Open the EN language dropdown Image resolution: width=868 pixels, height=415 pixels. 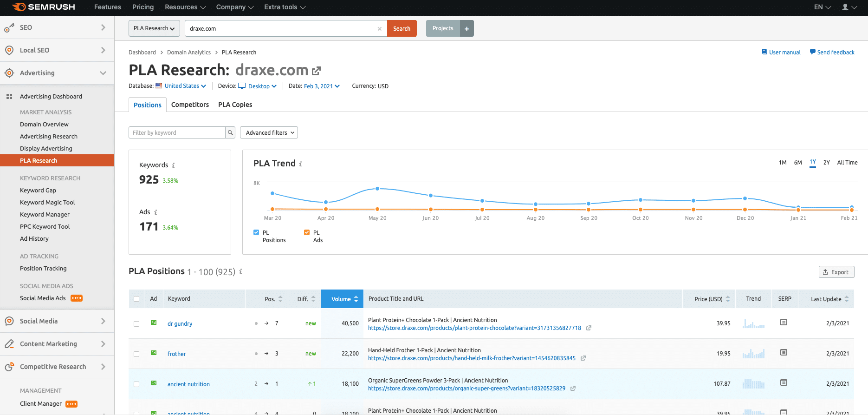[x=823, y=7]
